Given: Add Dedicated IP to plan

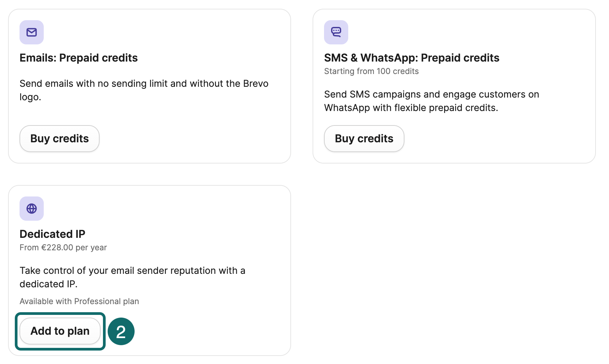Looking at the screenshot, I should [x=60, y=331].
